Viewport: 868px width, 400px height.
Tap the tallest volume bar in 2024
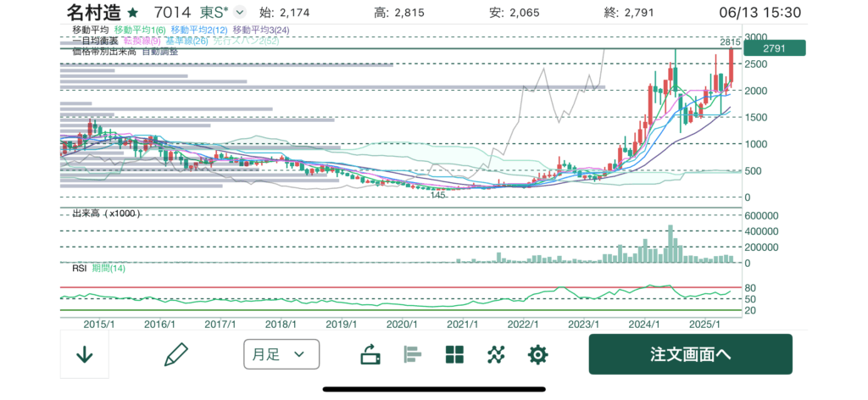670,243
